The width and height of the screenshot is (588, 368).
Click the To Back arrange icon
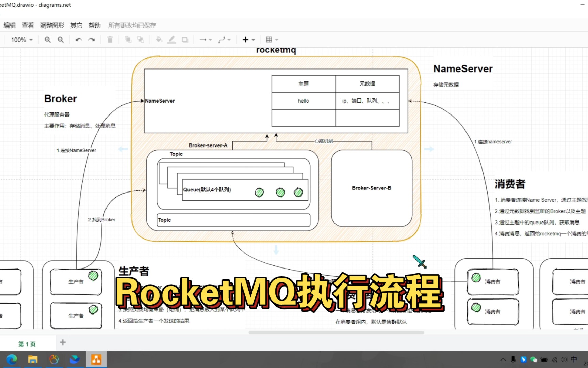point(141,40)
